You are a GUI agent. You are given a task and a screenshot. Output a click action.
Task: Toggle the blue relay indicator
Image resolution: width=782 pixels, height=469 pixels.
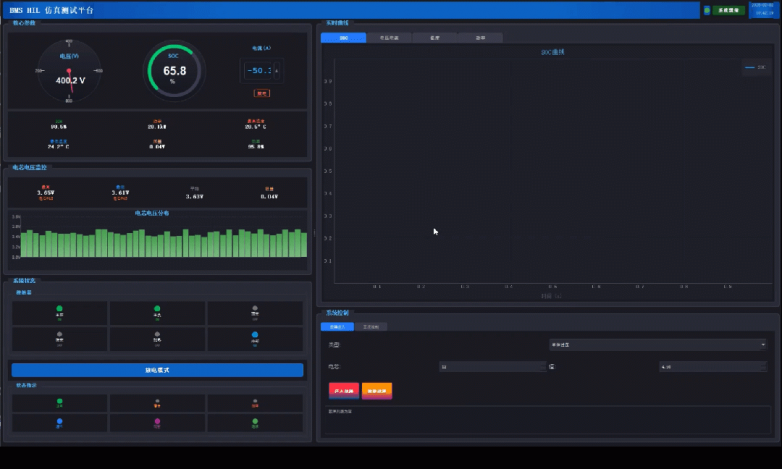[254, 335]
